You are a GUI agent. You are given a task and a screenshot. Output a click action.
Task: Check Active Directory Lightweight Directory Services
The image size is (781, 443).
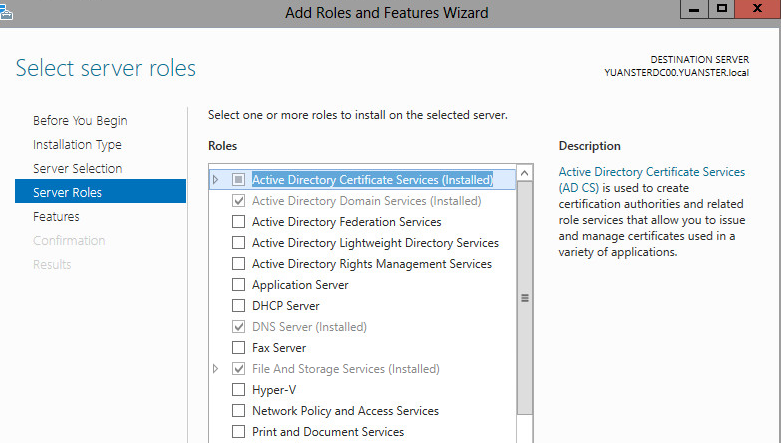point(239,242)
